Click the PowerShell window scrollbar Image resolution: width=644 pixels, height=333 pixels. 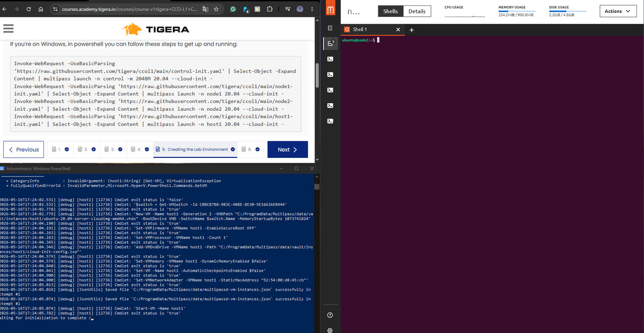click(317, 187)
